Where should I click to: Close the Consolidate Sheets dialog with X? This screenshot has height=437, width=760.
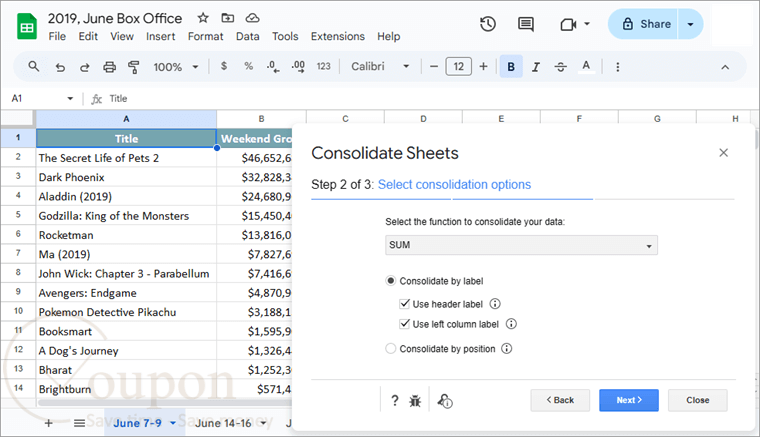click(x=724, y=153)
